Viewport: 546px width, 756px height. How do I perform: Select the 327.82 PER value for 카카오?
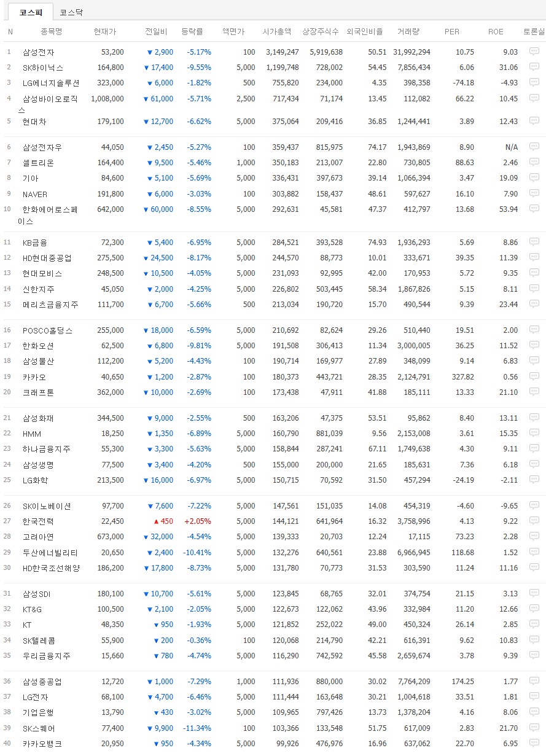point(462,376)
